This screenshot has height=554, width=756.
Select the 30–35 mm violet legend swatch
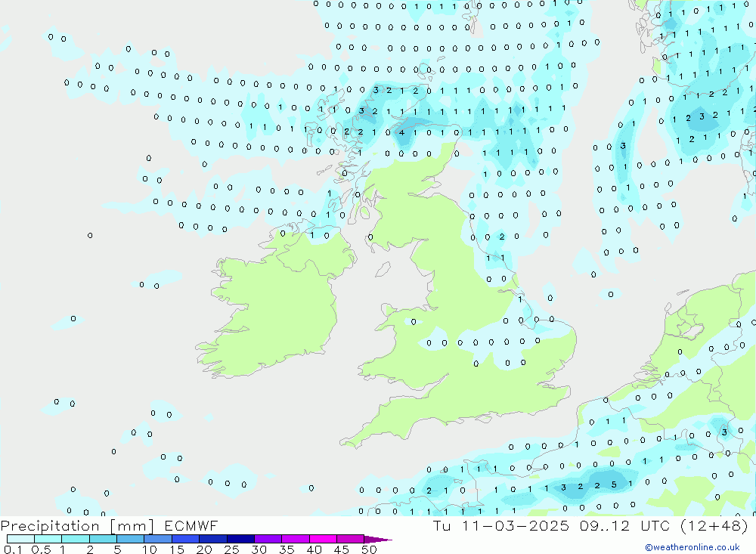[x=268, y=539]
